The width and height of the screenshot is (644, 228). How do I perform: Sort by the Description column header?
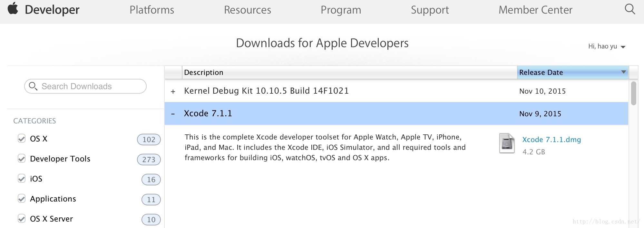pyautogui.click(x=350, y=72)
